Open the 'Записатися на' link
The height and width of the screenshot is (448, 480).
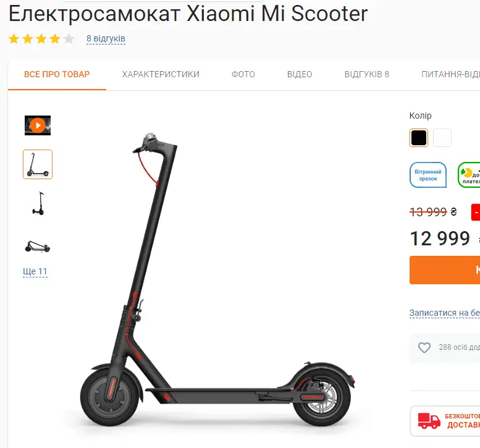coord(445,313)
